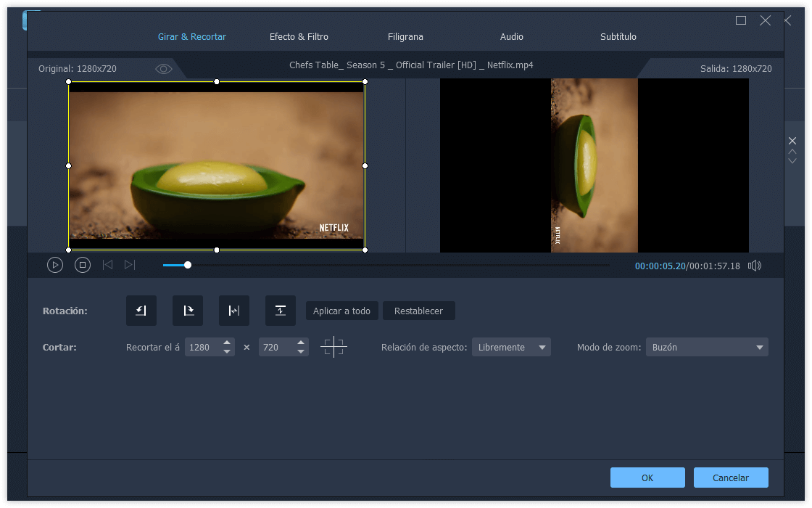Click the right-middle crop edge handle
Screen dimensions: 812x508
(365, 166)
